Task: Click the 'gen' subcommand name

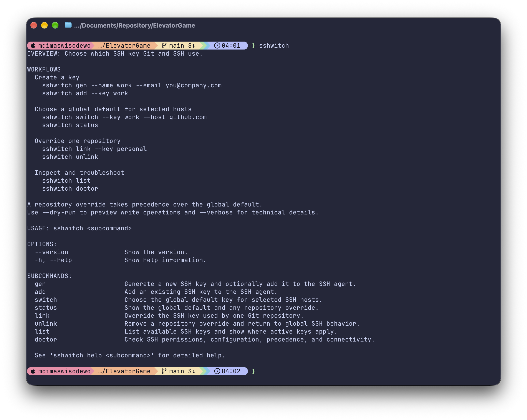Action: (x=40, y=284)
